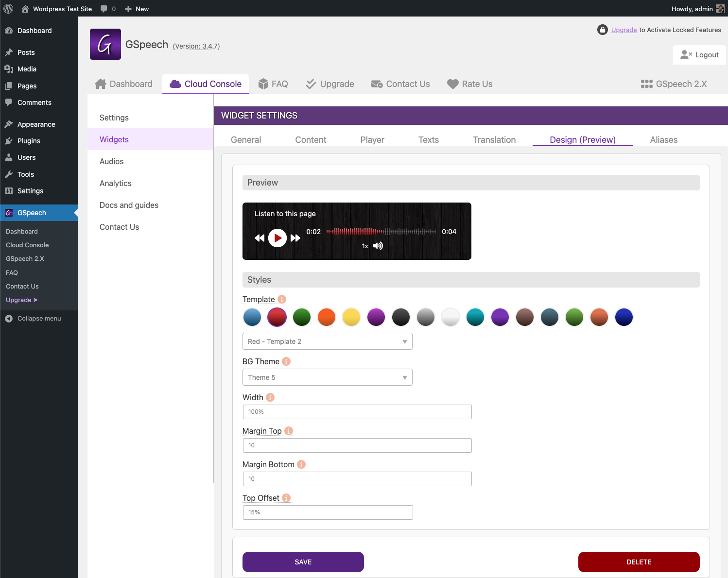The width and height of the screenshot is (728, 578).
Task: Click the Margin Bottom info icon
Action: pos(301,464)
